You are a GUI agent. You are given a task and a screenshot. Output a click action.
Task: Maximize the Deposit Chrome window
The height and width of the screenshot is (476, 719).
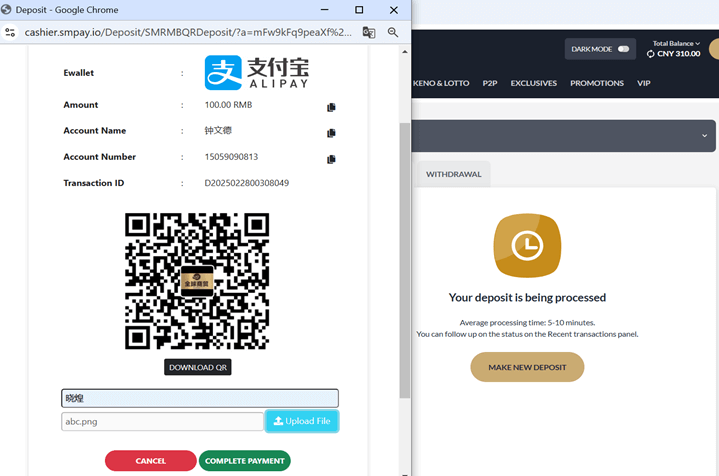[x=359, y=10]
